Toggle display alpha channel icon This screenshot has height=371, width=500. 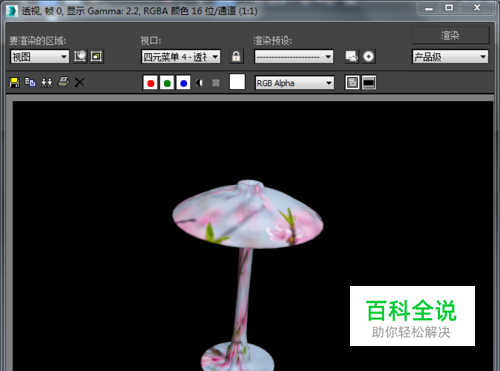pos(199,83)
